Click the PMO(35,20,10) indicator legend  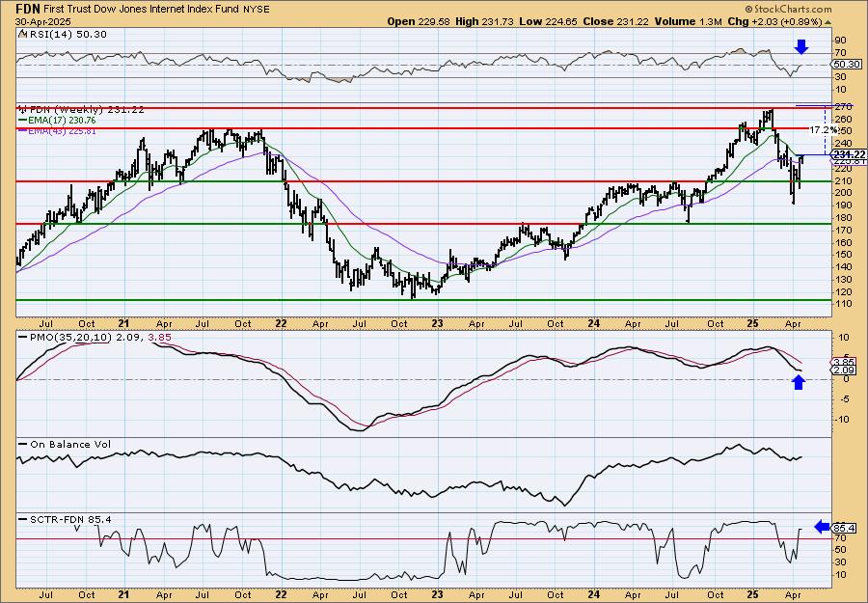[95, 337]
